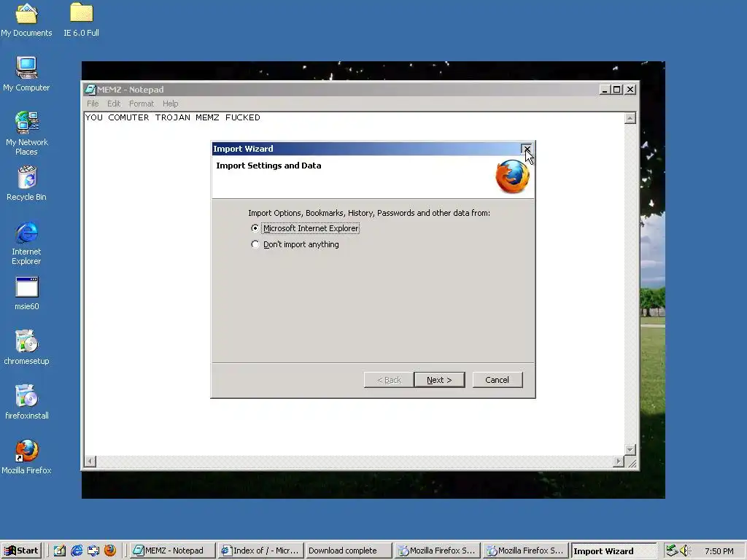The height and width of the screenshot is (560, 747).
Task: Click Notepad horizontal scrollbar right arrow
Action: [619, 461]
